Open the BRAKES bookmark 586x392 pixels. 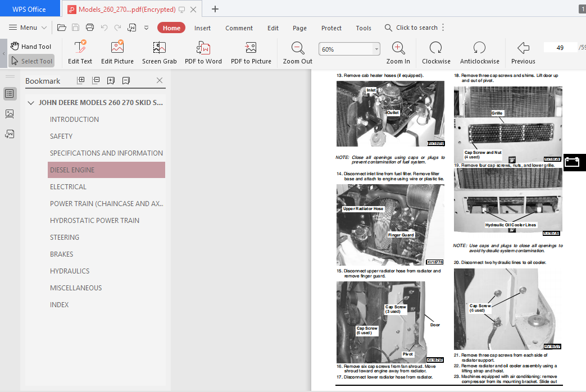tap(62, 254)
